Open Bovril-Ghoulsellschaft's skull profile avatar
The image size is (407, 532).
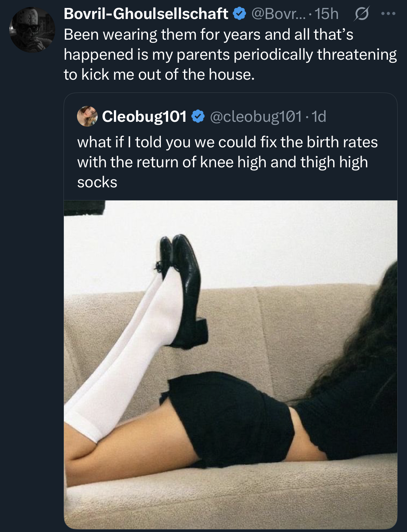tap(32, 30)
